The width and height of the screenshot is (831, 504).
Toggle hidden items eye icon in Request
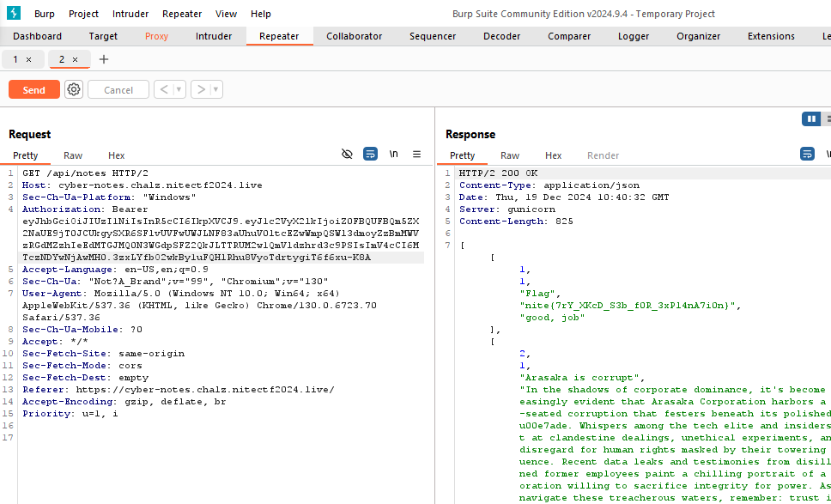(347, 155)
